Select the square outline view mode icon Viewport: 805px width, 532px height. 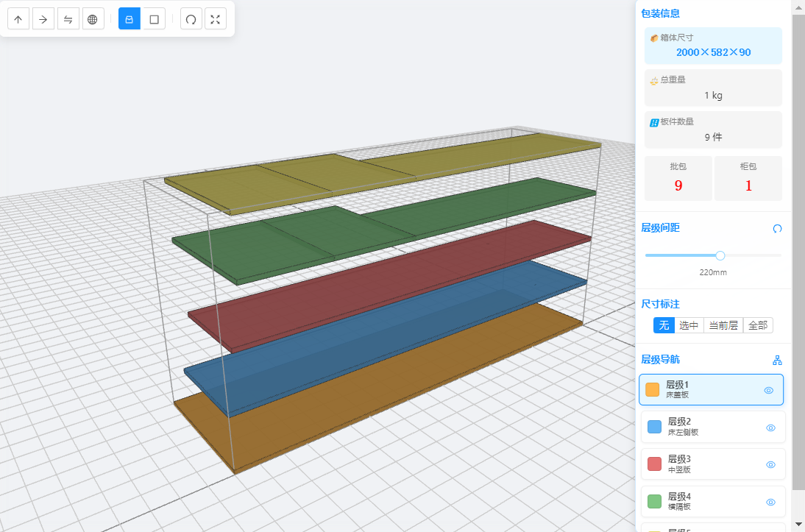pos(155,20)
